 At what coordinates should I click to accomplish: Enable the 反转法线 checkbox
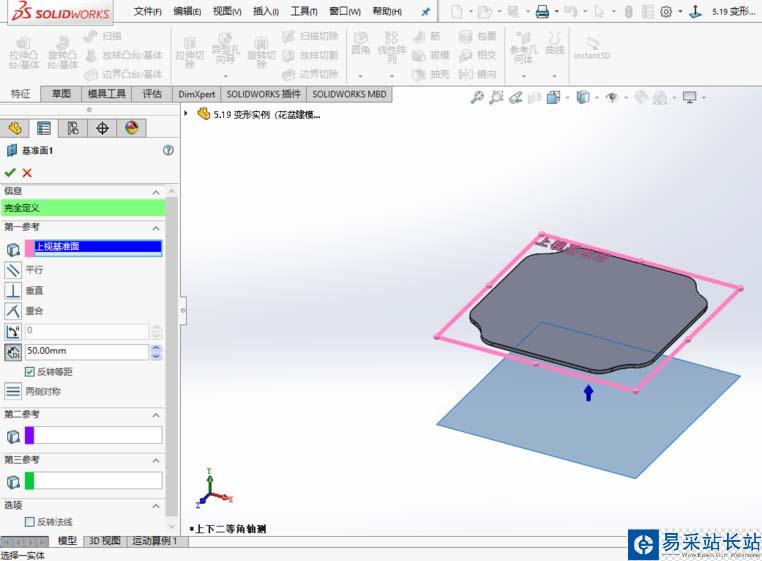click(30, 522)
